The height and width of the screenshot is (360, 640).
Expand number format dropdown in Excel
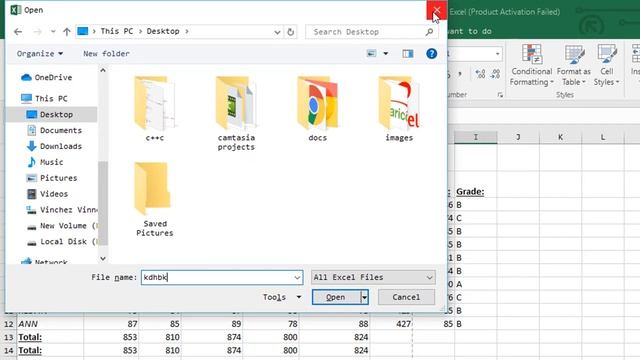[497, 53]
